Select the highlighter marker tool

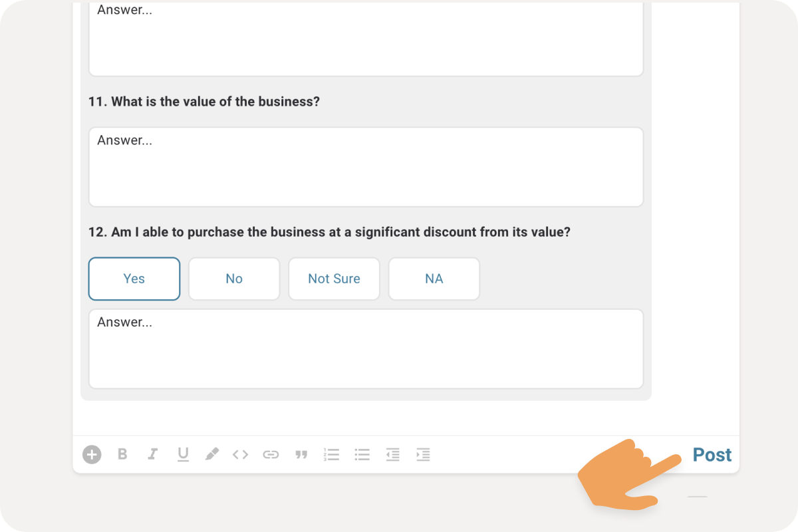pos(211,454)
